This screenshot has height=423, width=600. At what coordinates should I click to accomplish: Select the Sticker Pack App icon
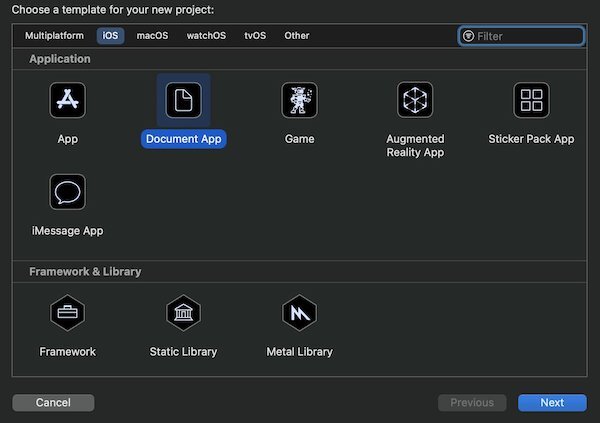531,100
